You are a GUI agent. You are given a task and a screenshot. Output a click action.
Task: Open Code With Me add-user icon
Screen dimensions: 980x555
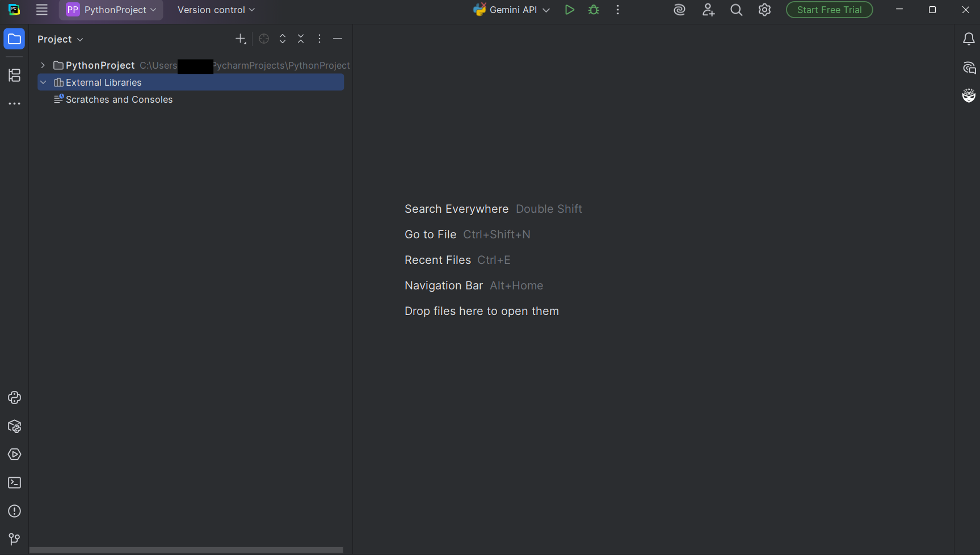(x=708, y=10)
